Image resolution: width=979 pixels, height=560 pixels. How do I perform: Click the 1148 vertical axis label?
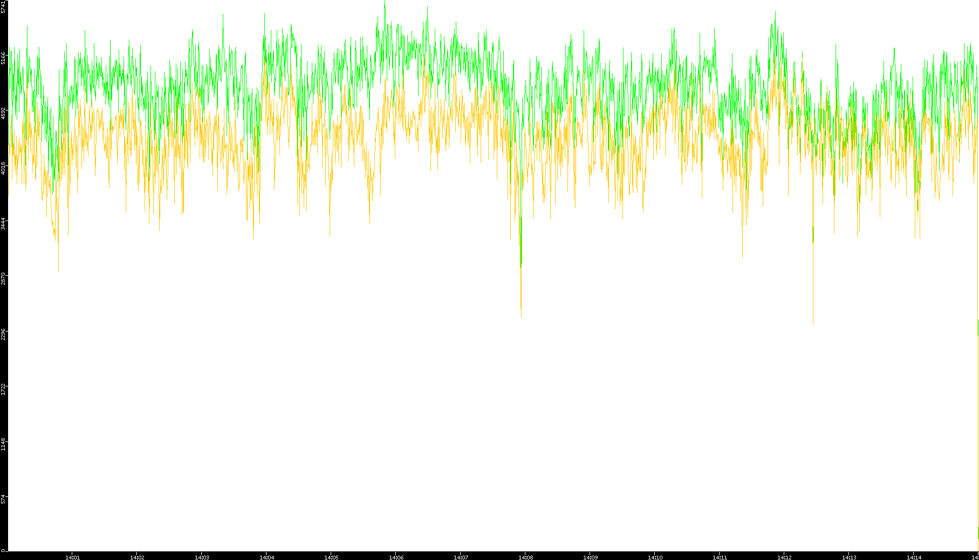point(3,444)
